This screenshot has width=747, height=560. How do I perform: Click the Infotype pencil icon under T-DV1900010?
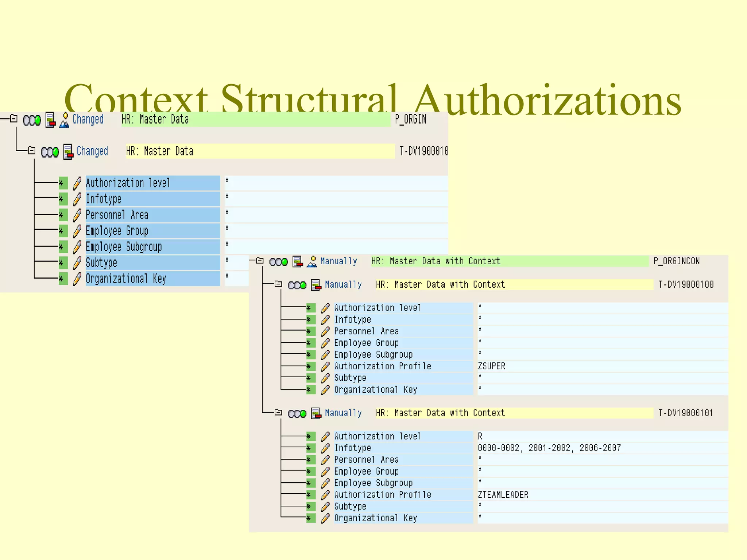(x=77, y=199)
